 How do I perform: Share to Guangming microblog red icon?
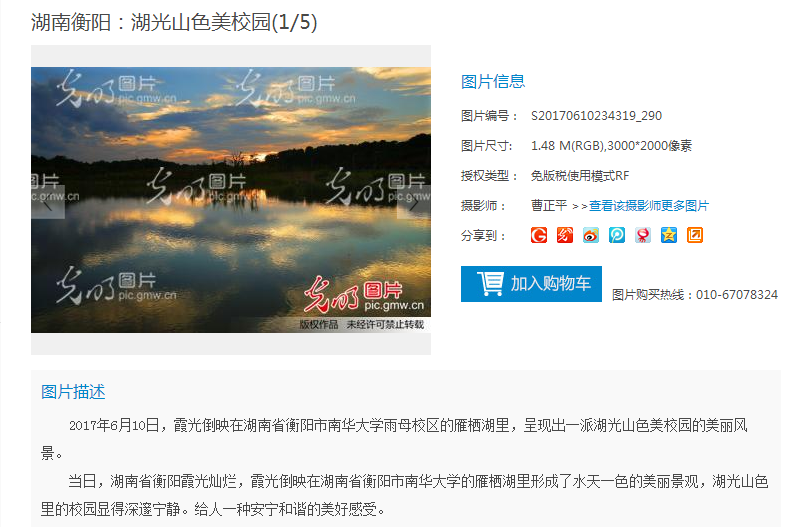565,235
